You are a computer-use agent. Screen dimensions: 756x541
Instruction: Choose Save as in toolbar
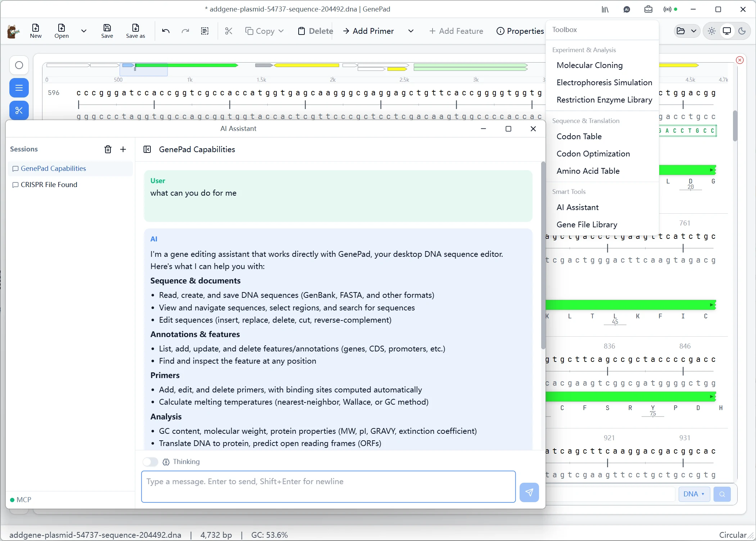click(136, 31)
